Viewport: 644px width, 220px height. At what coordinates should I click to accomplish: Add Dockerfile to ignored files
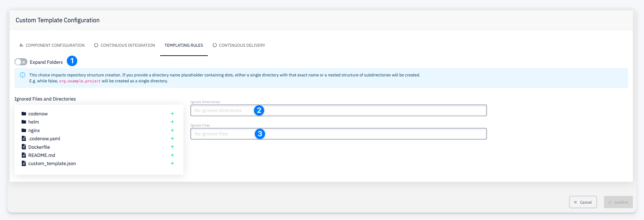pos(172,147)
